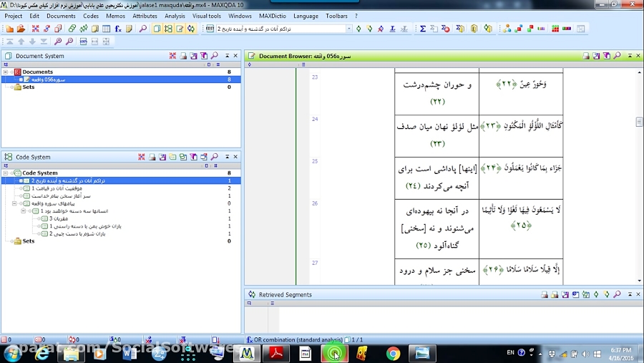The image size is (644, 363).
Task: Click the Document Browser vertical scrollbar
Action: click(639, 177)
